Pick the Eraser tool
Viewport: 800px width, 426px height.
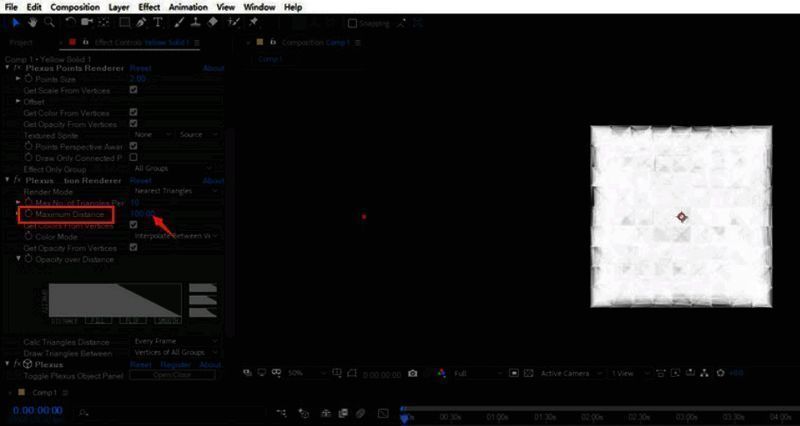tap(213, 23)
